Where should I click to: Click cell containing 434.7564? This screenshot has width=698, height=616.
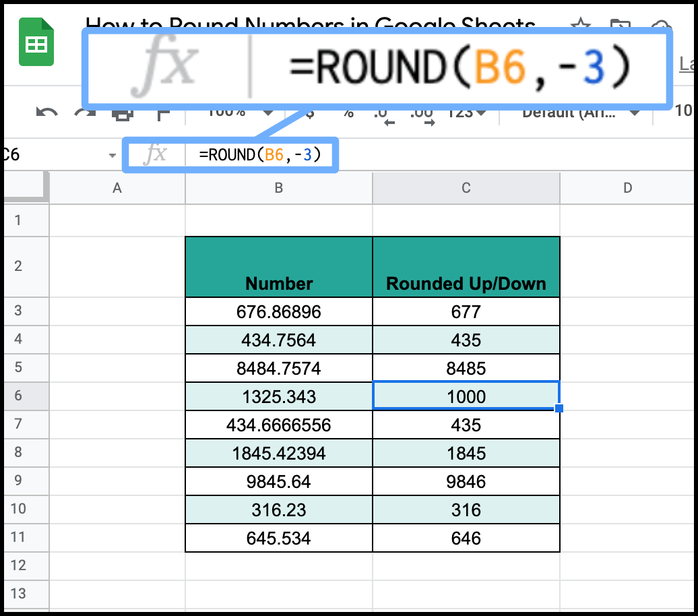click(279, 340)
